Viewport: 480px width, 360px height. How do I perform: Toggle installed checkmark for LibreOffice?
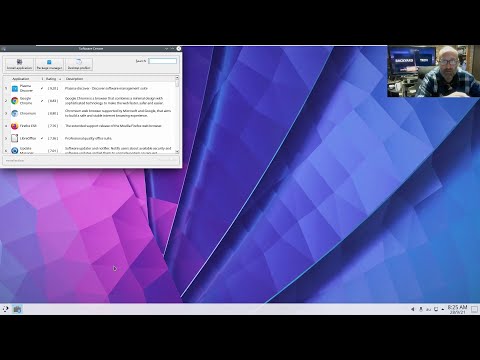42,138
